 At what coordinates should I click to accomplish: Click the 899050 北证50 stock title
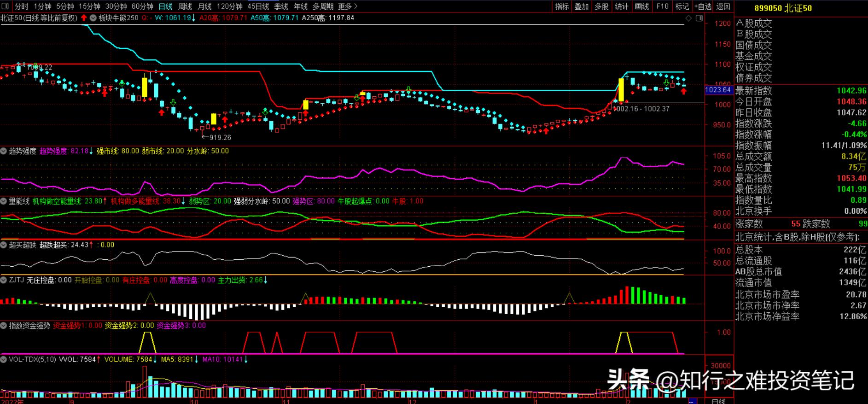coord(783,8)
